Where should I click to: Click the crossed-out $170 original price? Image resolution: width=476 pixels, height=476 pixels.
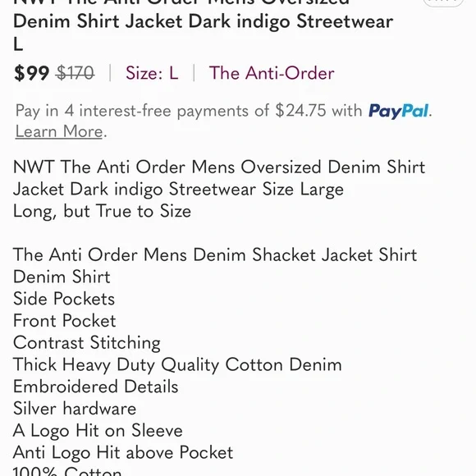tap(76, 73)
